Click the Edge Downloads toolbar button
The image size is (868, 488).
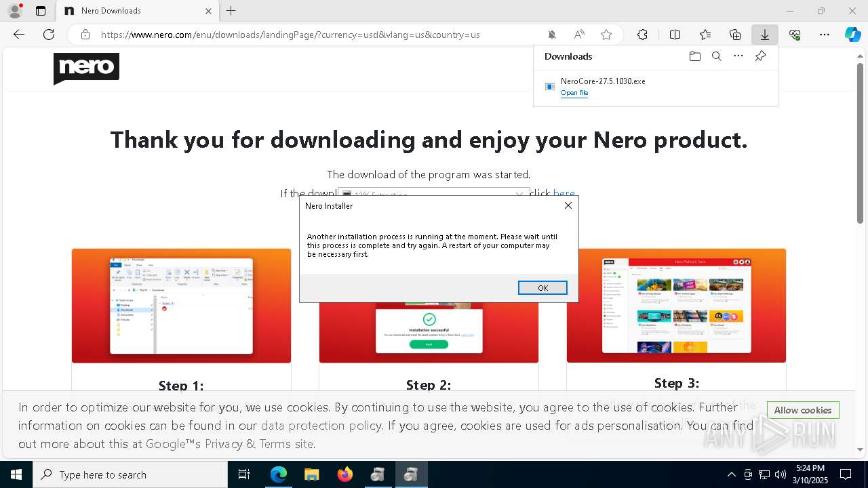[x=764, y=35]
